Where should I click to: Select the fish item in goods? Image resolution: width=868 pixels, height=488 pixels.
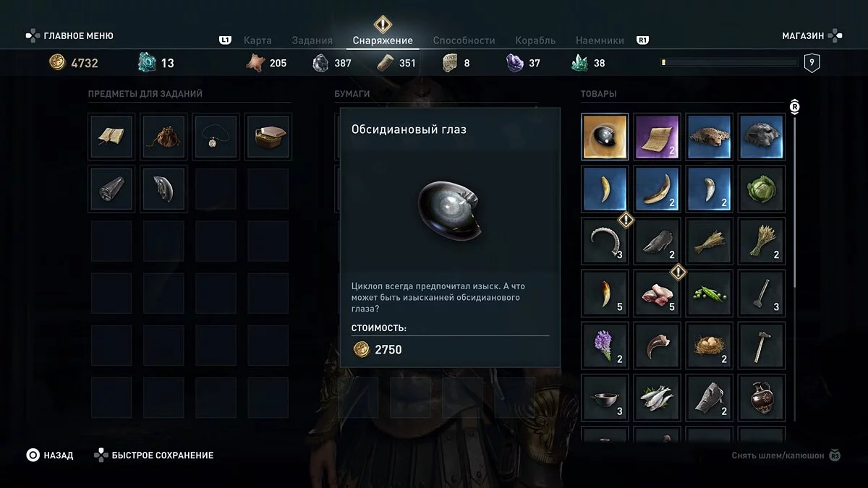(x=657, y=397)
